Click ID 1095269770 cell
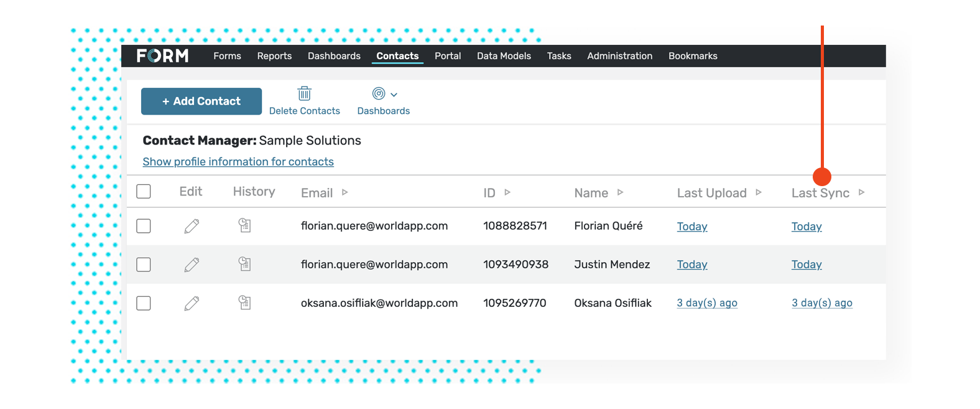This screenshot has width=980, height=409. point(515,303)
